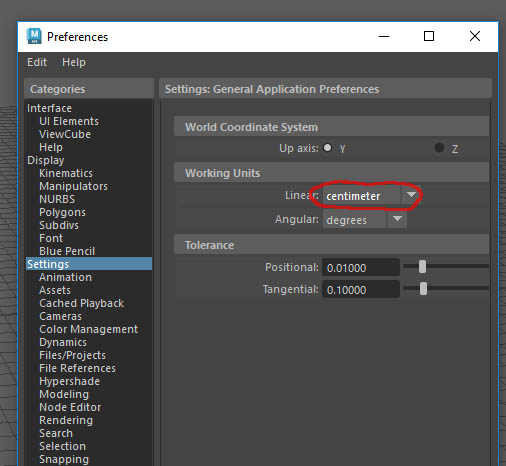This screenshot has height=466, width=506.
Task: Open the Angular units dropdown
Action: coord(364,220)
